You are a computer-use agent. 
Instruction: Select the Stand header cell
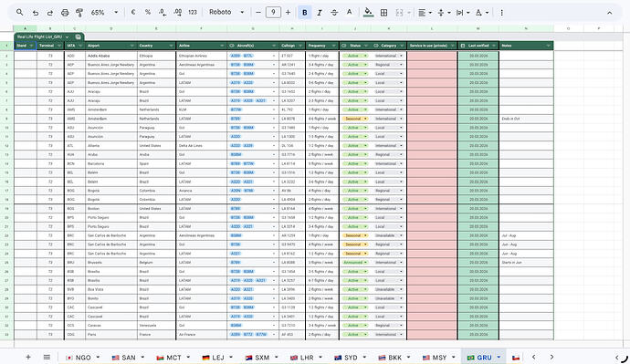(x=26, y=46)
